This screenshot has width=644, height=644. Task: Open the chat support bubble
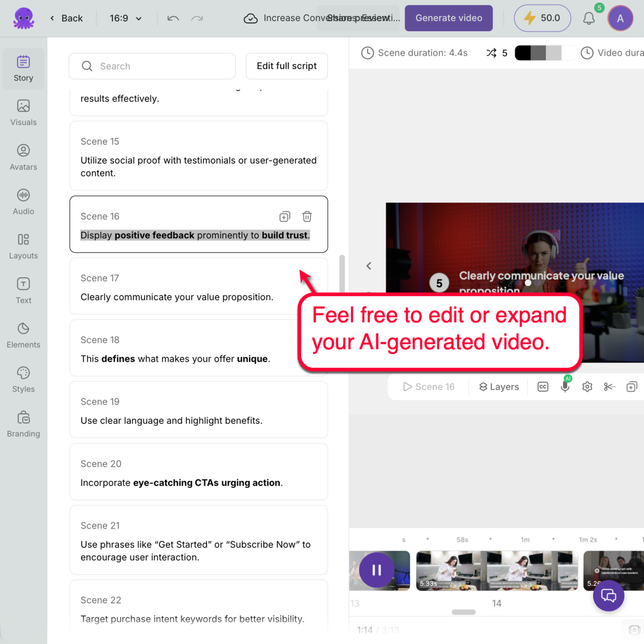(x=609, y=595)
